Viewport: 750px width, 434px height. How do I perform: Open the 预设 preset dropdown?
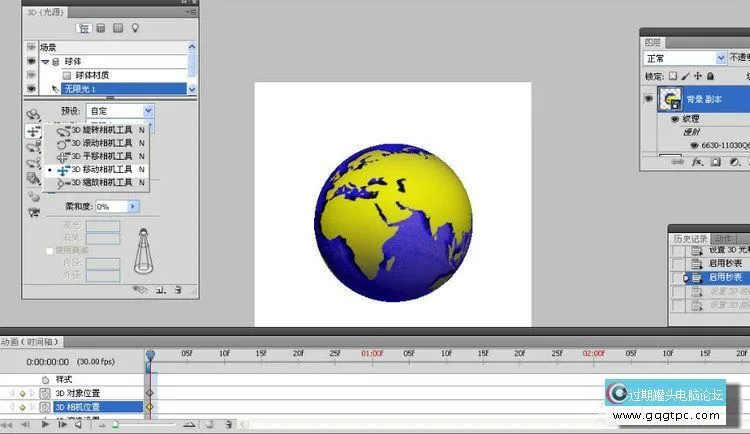148,111
